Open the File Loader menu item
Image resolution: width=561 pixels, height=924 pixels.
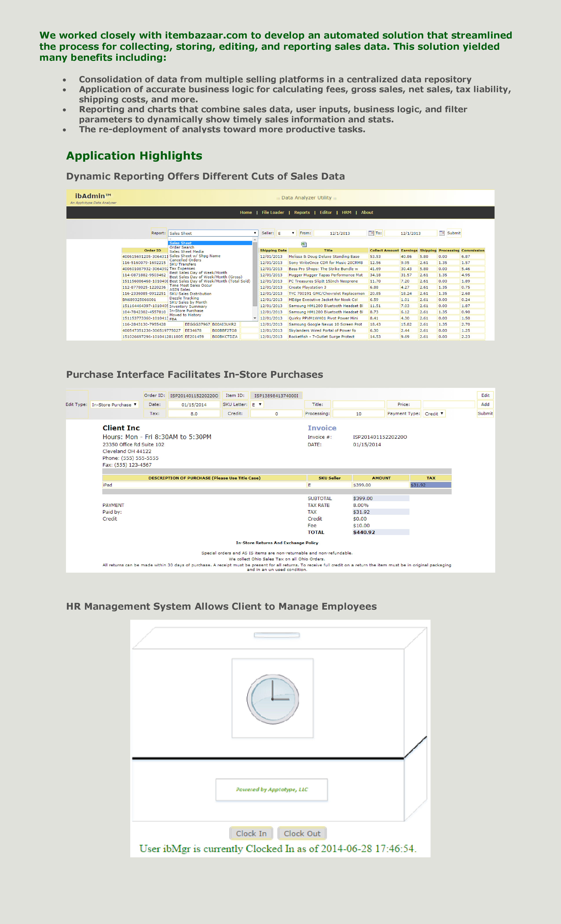tap(273, 212)
